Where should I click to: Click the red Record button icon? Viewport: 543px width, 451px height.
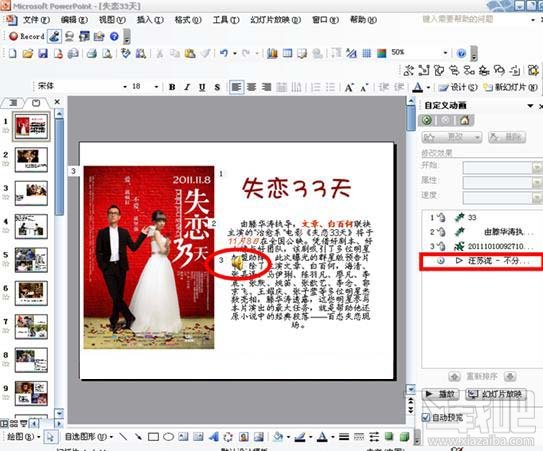point(13,36)
